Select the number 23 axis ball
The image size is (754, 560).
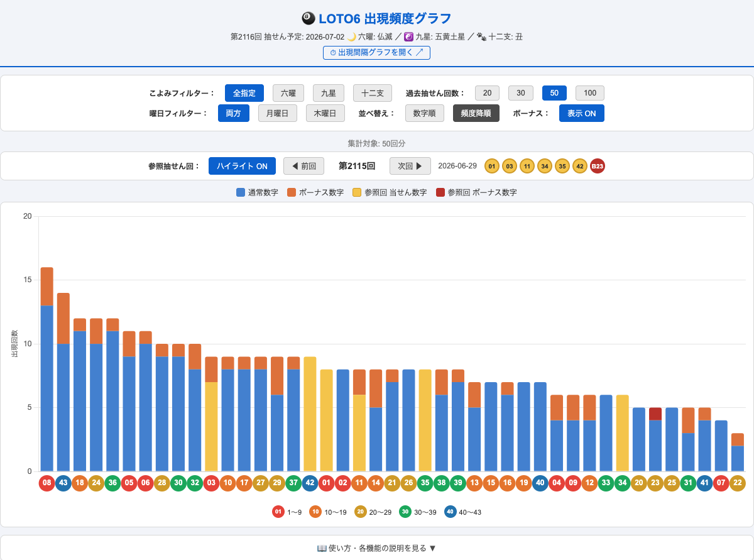[655, 483]
